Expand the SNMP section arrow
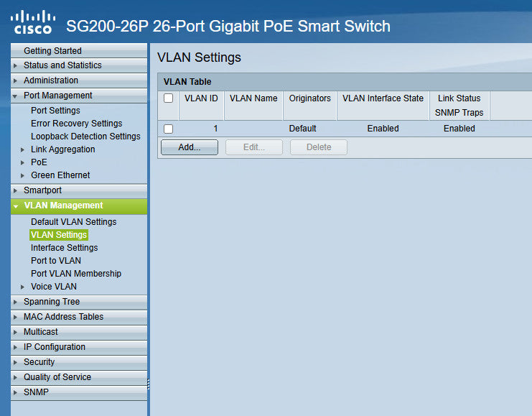The image size is (532, 416). pos(15,392)
